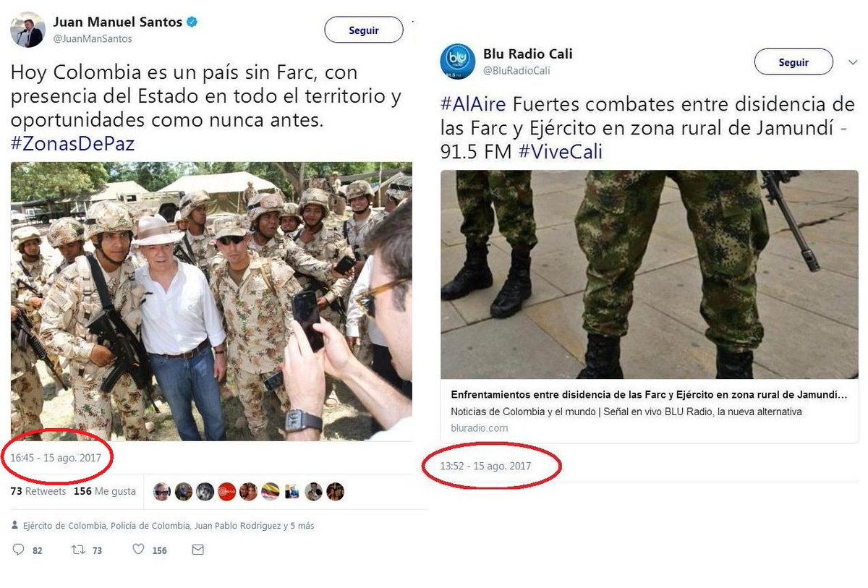Expand the chevron menu on Blu Radio tweet
The height and width of the screenshot is (588, 868).
click(851, 63)
